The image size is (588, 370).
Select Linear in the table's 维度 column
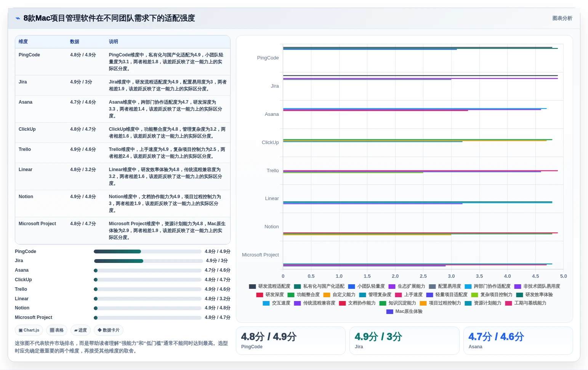click(26, 170)
